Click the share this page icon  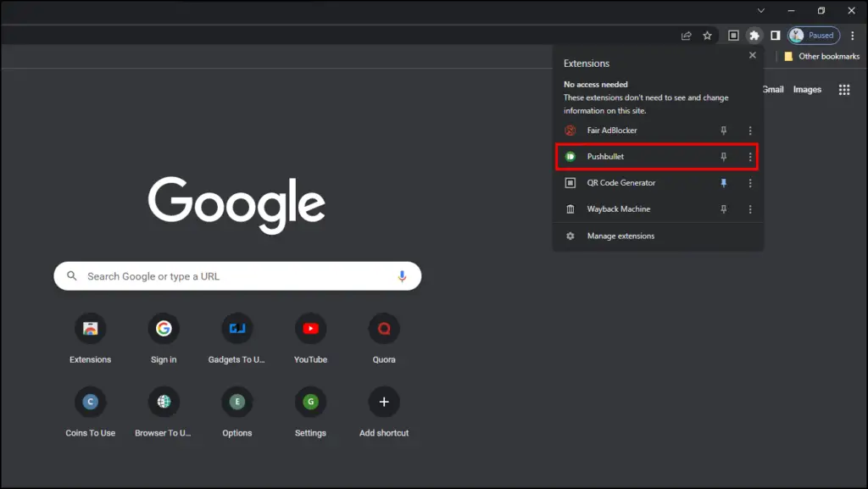[x=686, y=36]
